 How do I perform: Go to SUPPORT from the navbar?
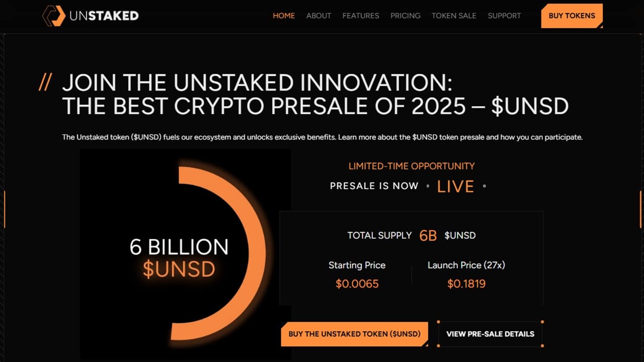pyautogui.click(x=504, y=16)
